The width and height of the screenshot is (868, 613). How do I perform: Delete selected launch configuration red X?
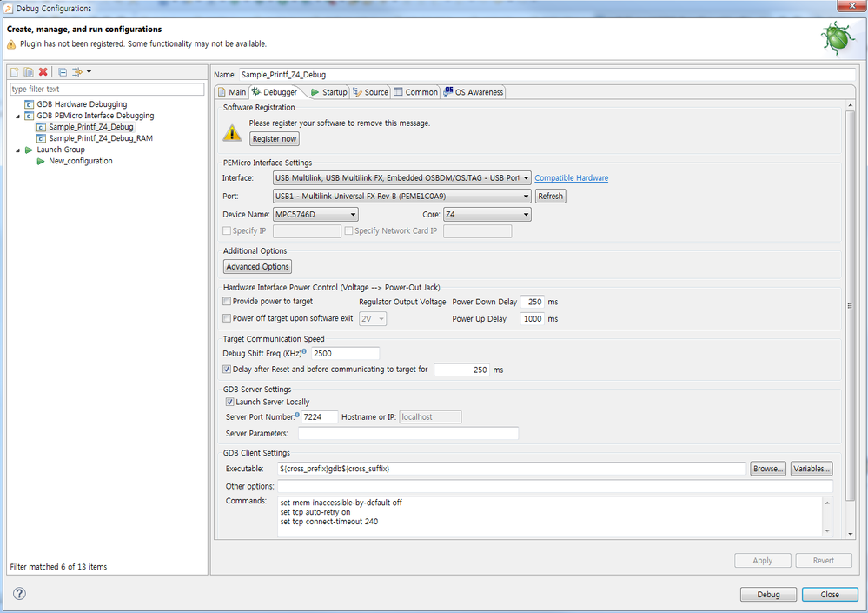(43, 72)
